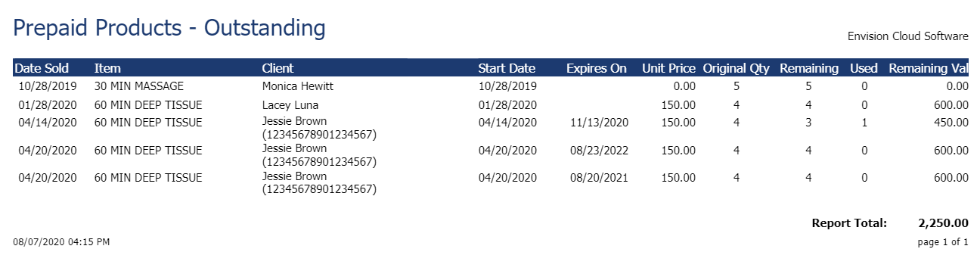The image size is (980, 277).
Task: Click the Original Qty column header
Action: (x=737, y=68)
